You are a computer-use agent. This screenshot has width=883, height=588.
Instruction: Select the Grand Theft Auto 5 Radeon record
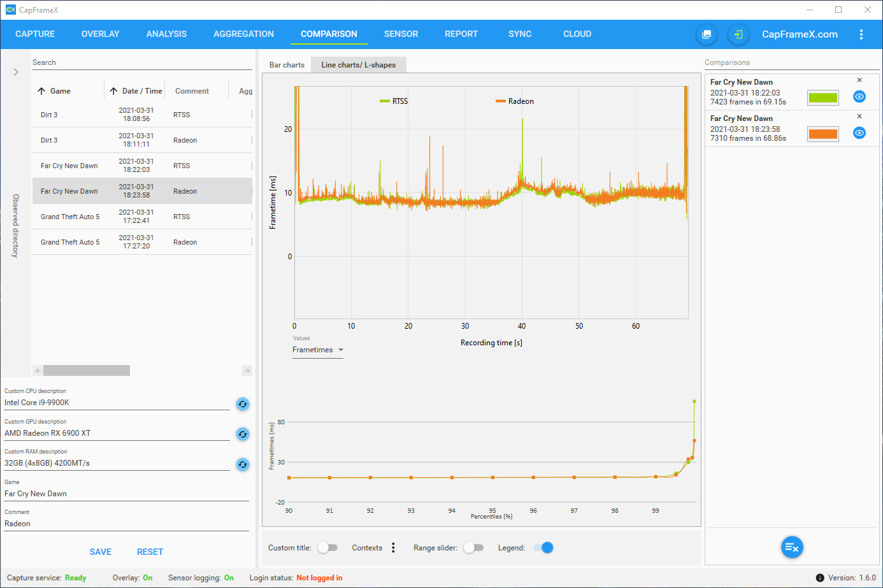pos(142,242)
